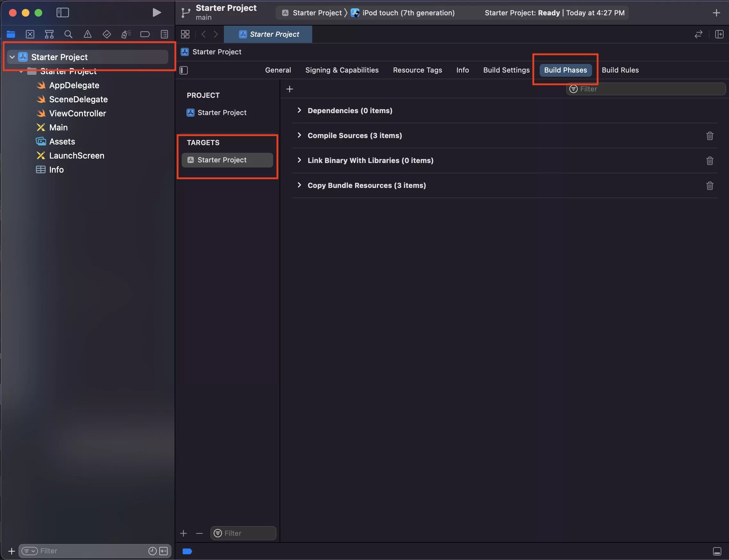Click the editor options swap arrows icon
This screenshot has width=729, height=560.
click(x=698, y=34)
